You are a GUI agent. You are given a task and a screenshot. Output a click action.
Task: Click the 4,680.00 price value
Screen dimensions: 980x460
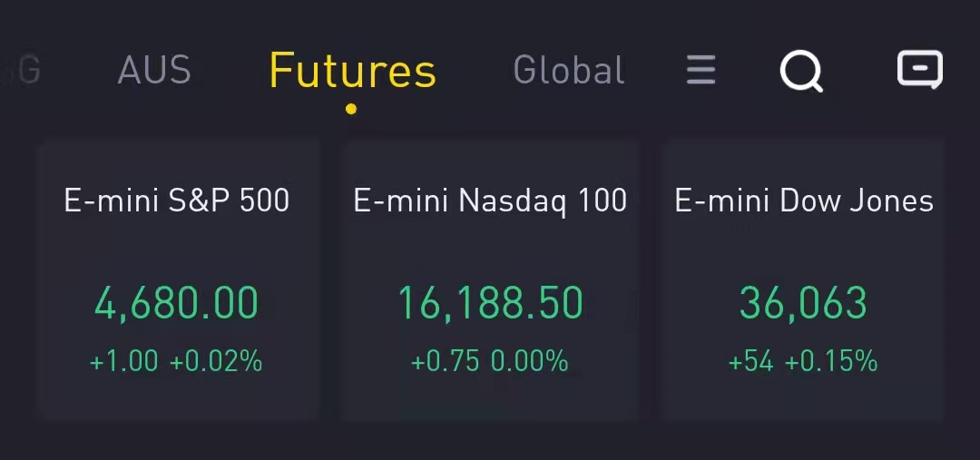[x=176, y=304]
